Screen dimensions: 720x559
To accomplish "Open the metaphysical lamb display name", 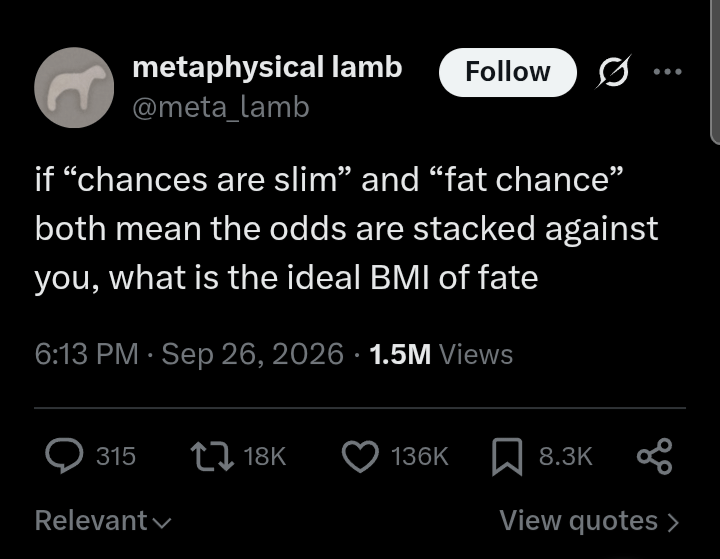I will [267, 68].
